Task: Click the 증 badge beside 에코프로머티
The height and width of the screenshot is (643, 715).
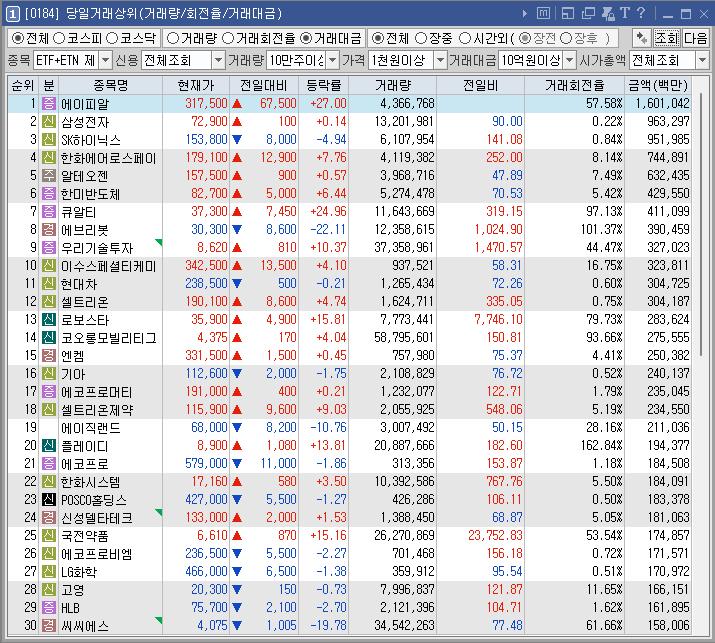Action: pos(49,392)
